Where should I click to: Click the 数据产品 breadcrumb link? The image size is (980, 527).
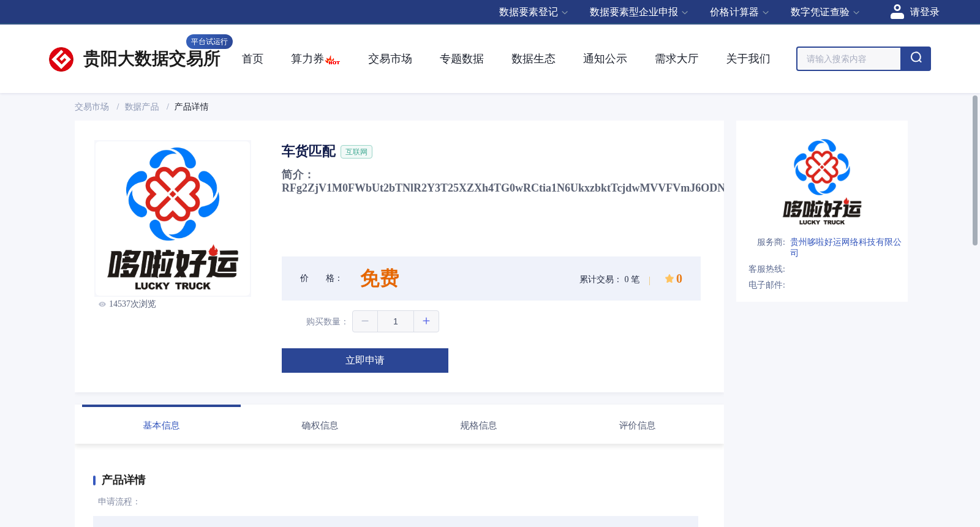(142, 107)
